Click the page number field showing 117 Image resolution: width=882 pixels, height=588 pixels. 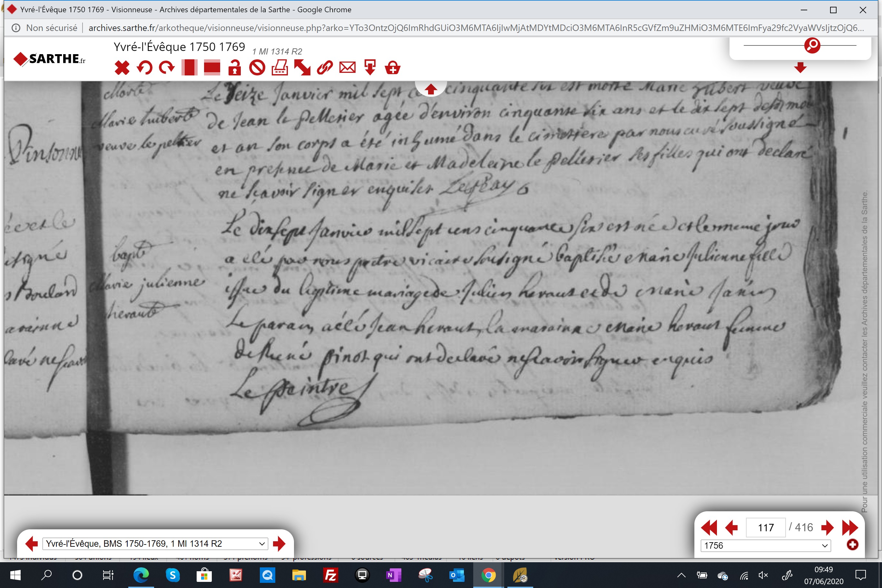(766, 528)
